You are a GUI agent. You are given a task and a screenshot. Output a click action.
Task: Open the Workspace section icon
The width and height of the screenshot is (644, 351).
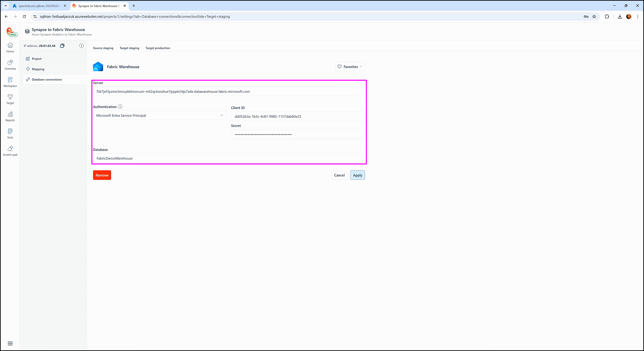10,80
